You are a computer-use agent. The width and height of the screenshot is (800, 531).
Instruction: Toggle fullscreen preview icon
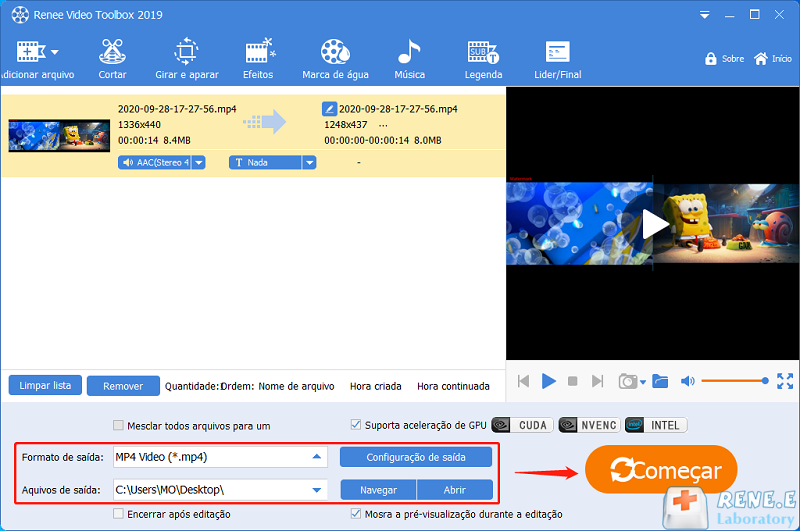pos(785,381)
